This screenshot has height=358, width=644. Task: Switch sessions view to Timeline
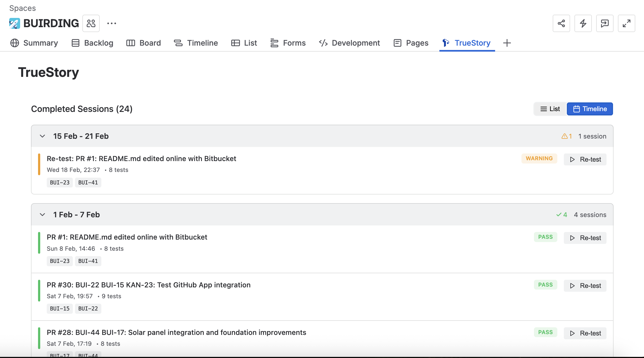coord(590,109)
